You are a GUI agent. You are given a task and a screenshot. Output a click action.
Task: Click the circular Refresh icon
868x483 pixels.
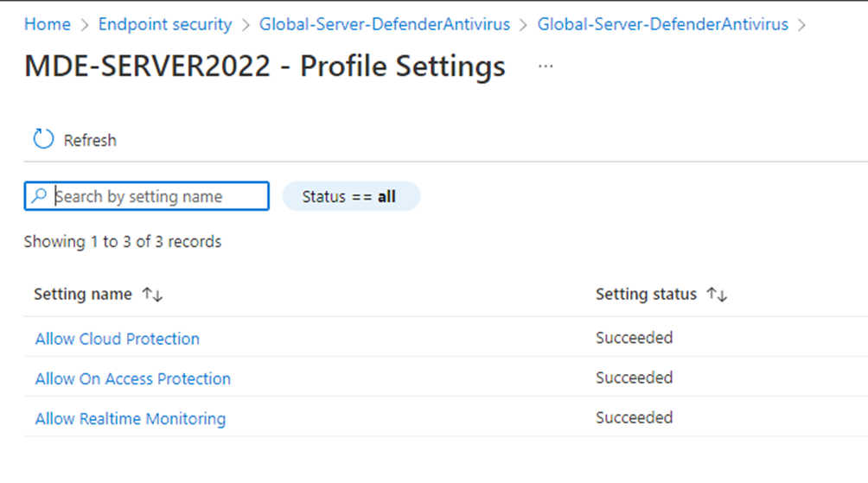pyautogui.click(x=43, y=139)
